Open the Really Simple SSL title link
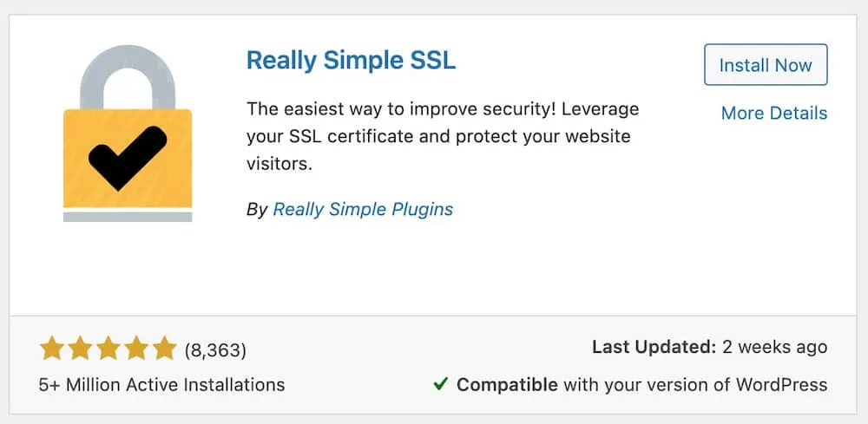 [x=351, y=60]
